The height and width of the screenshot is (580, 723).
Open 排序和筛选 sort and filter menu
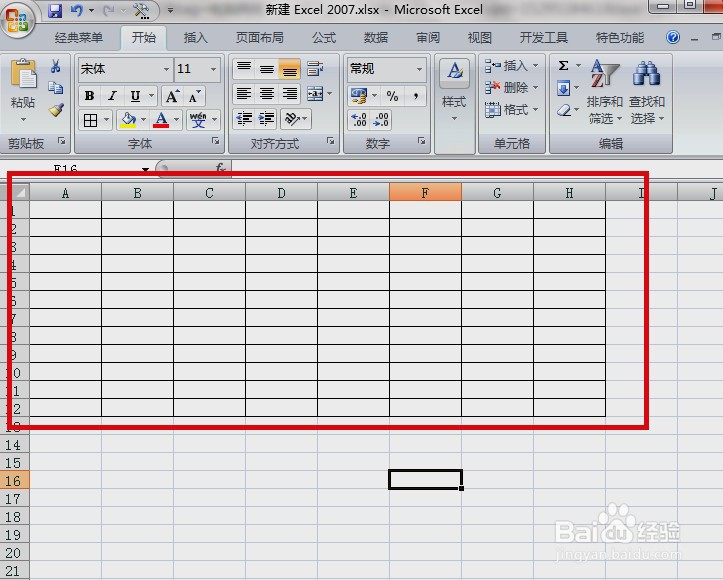coord(604,91)
